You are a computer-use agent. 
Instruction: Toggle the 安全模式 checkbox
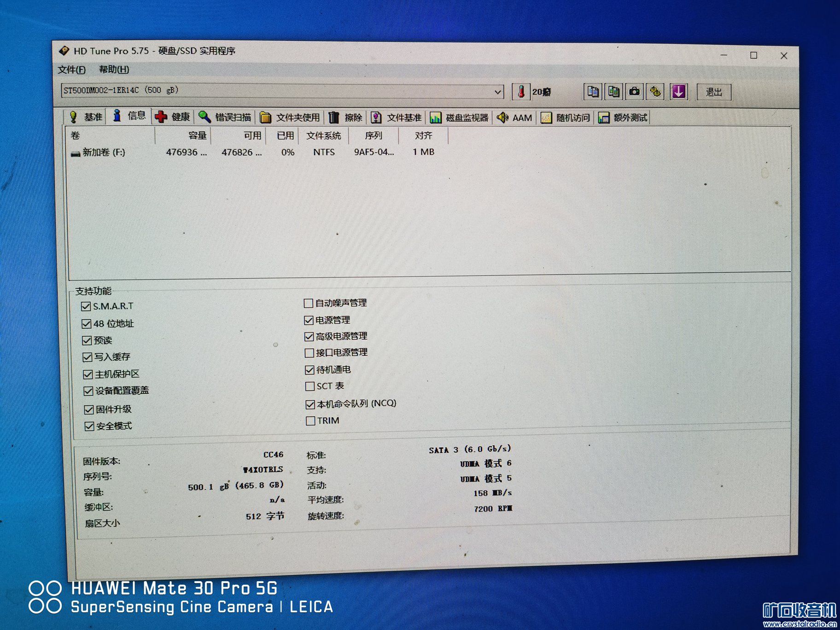pyautogui.click(x=89, y=426)
